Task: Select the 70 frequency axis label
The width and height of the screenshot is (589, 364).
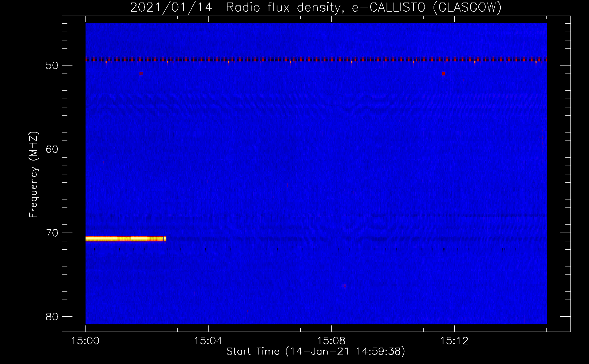Action: pyautogui.click(x=52, y=233)
